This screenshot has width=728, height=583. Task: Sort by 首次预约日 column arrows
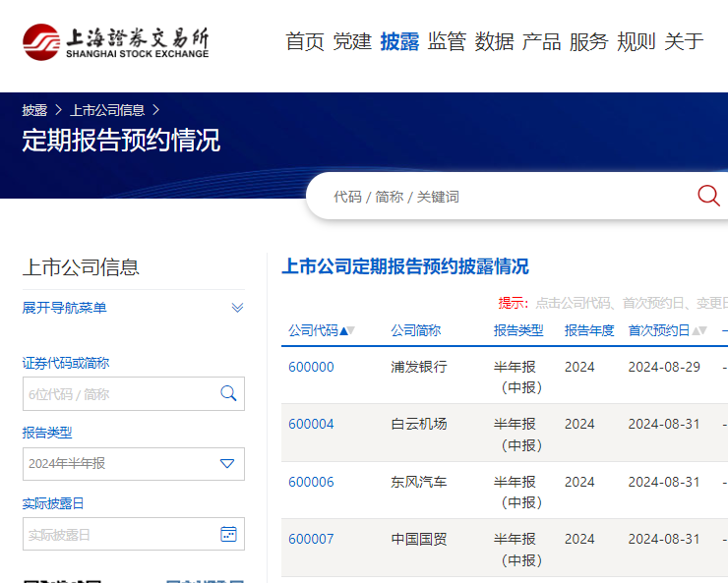click(x=699, y=330)
